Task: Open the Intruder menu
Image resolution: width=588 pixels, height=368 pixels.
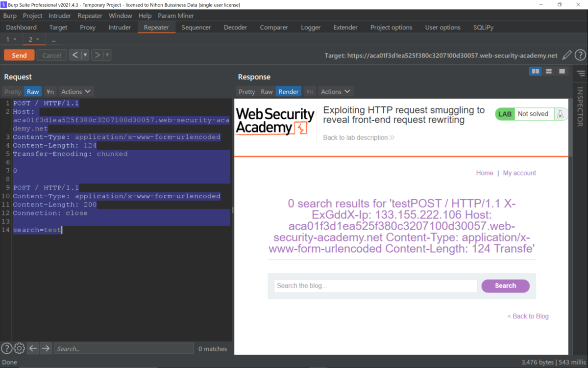Action: [x=60, y=16]
